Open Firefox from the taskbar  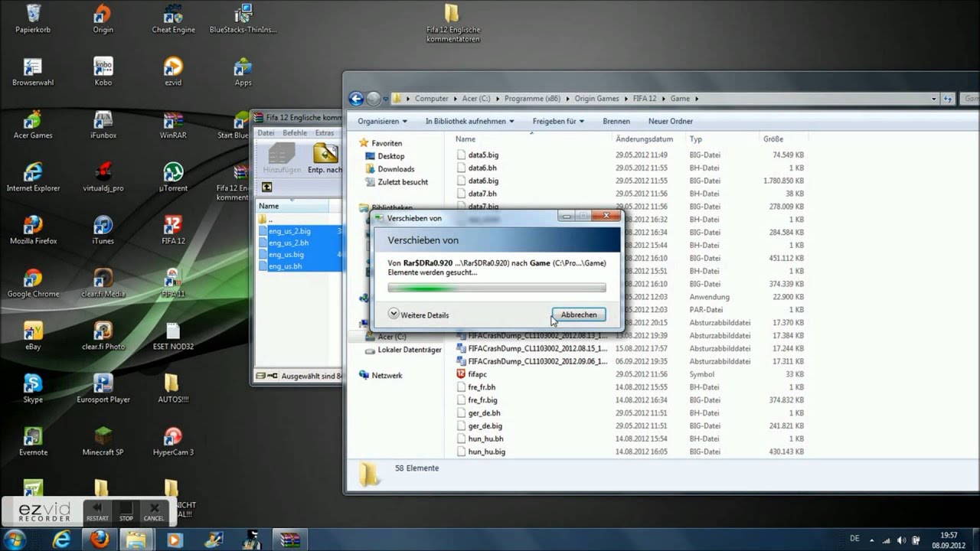[x=100, y=540]
